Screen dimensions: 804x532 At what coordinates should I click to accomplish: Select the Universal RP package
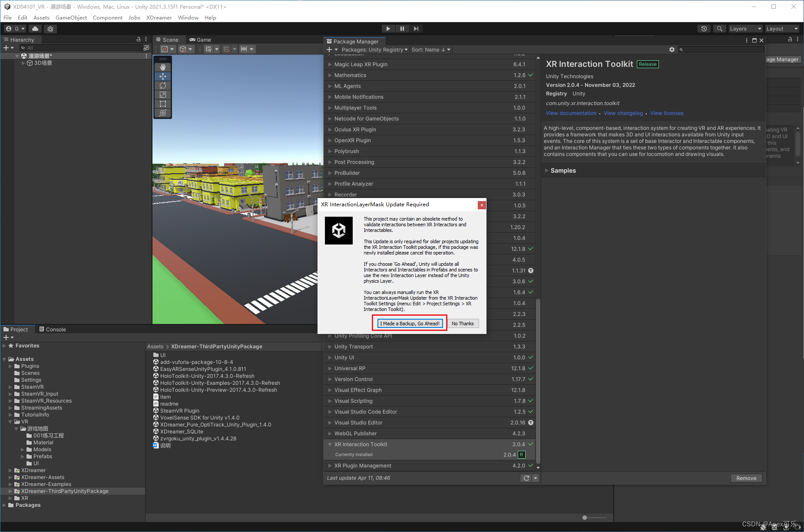(430, 368)
